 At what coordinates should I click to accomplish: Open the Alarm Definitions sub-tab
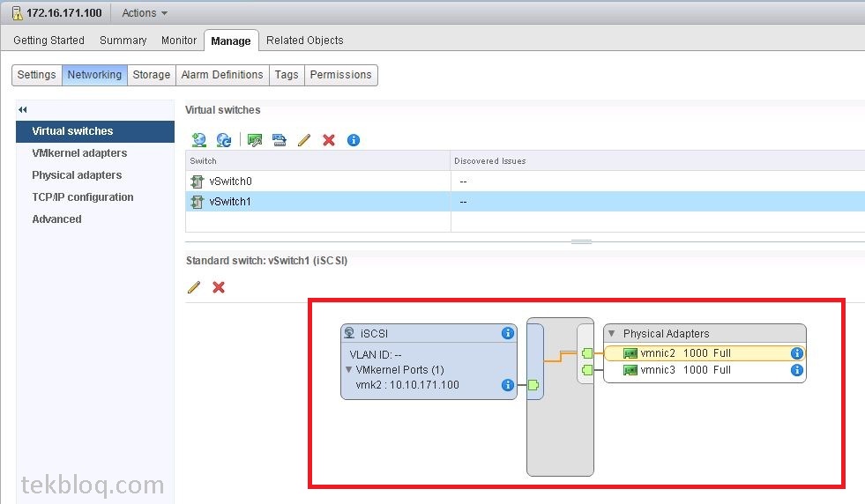click(x=222, y=75)
